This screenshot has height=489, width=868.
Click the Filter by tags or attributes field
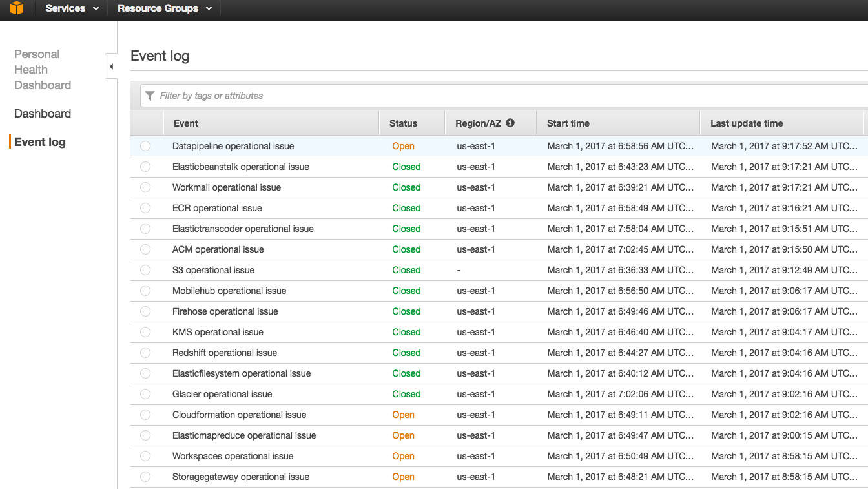point(504,96)
